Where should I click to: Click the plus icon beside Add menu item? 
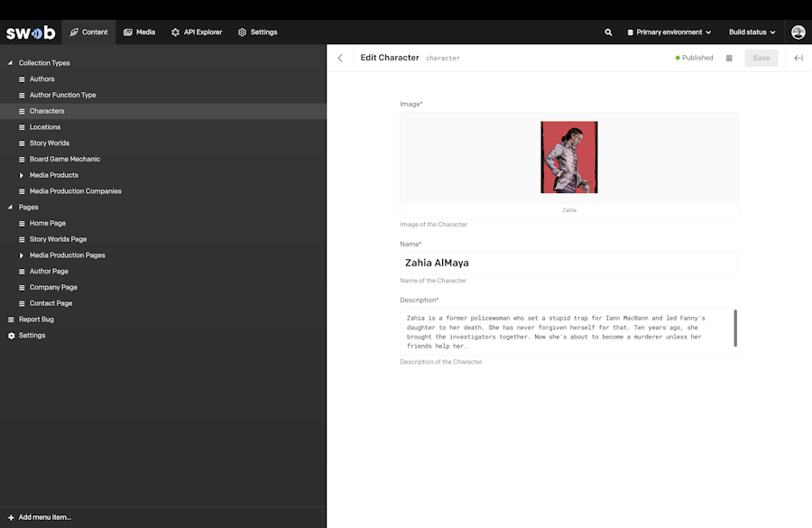coord(11,518)
